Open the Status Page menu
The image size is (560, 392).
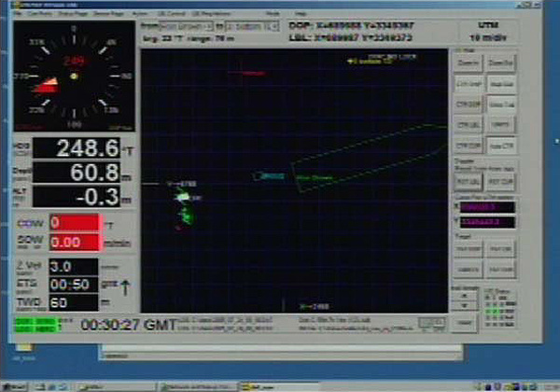click(x=73, y=14)
